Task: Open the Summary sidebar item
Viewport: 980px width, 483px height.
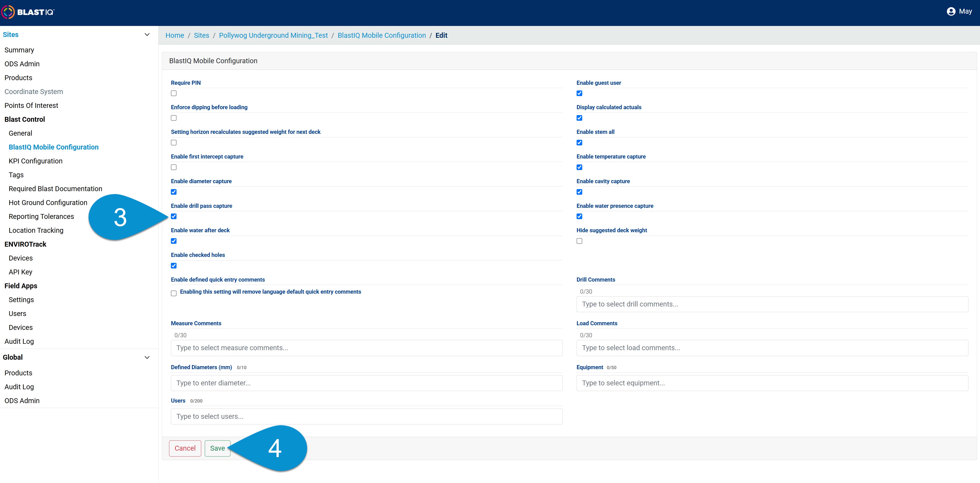Action: (x=20, y=50)
